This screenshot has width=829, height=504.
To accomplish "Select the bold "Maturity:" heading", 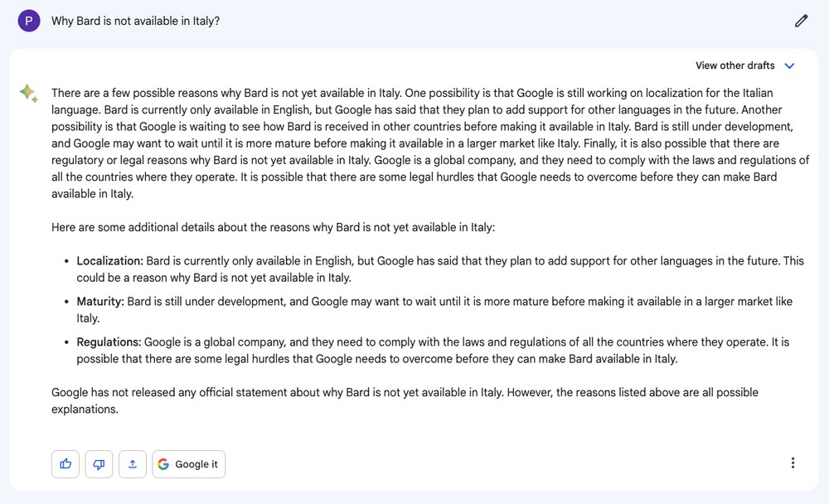I will 100,301.
